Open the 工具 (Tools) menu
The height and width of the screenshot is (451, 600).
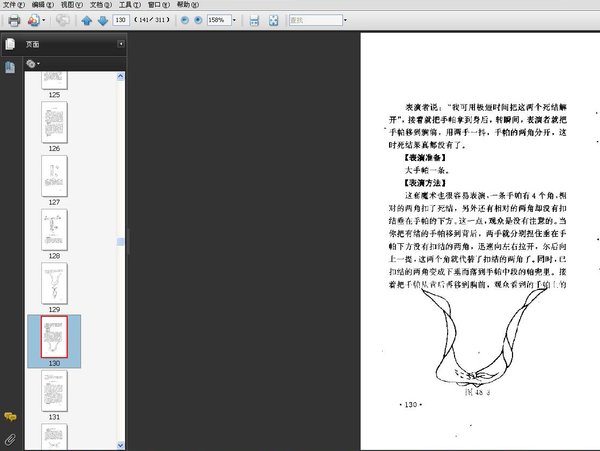click(130, 5)
